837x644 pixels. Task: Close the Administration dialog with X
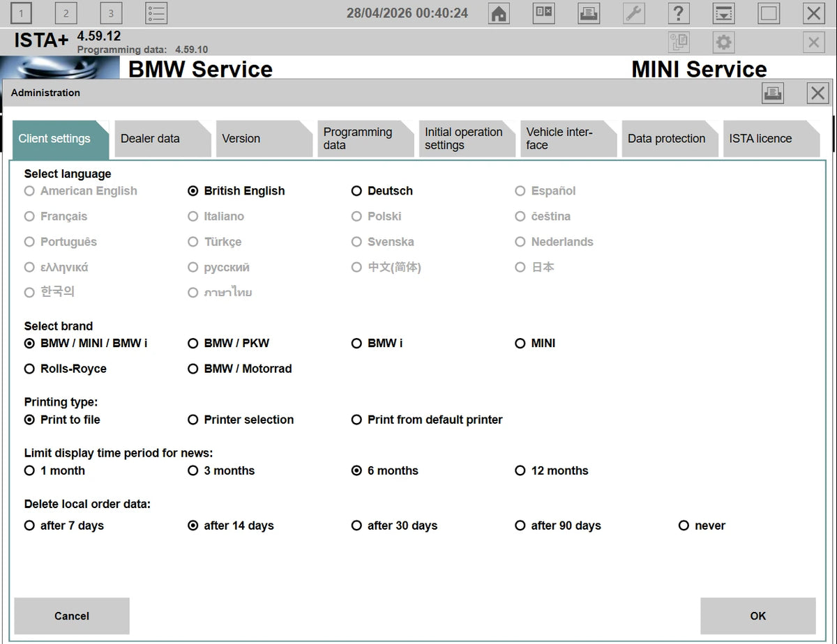coord(817,93)
